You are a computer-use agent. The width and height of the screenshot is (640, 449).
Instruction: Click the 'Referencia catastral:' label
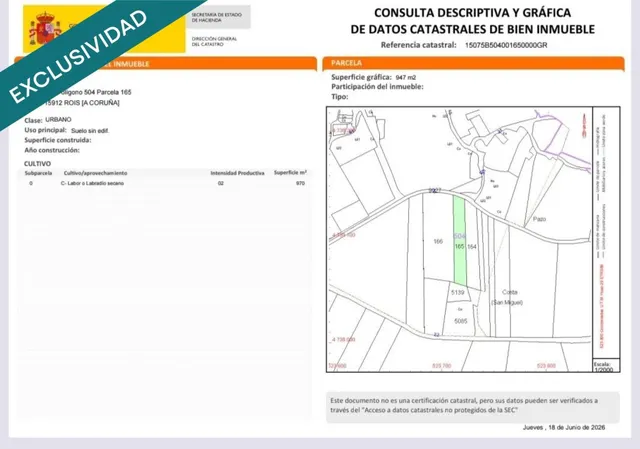[418, 45]
